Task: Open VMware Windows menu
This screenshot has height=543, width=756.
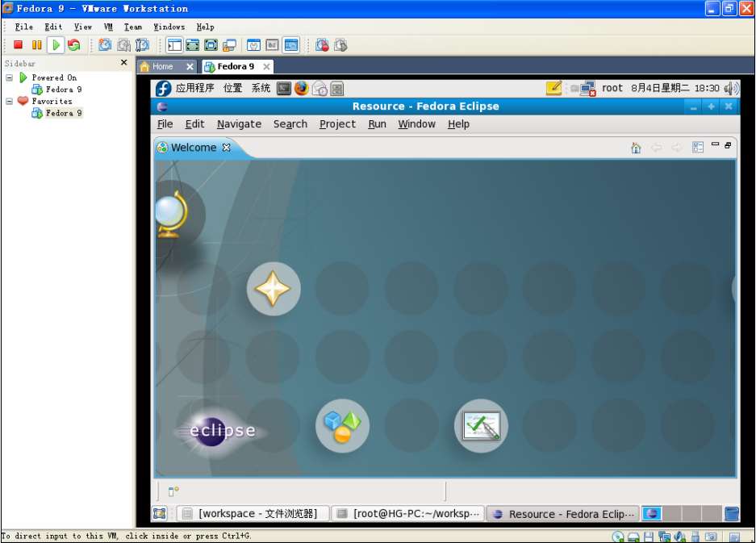Action: point(169,27)
